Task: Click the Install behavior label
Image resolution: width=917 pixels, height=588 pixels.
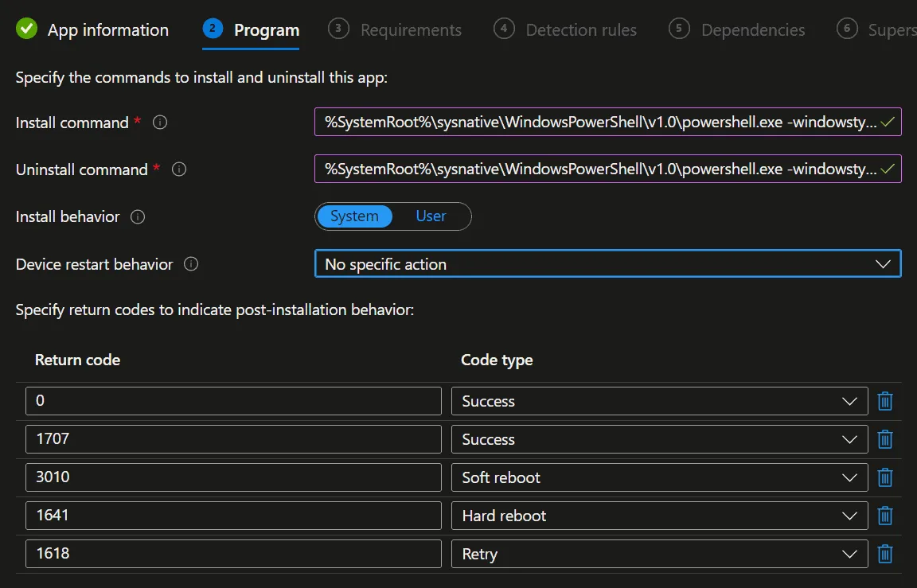Action: (67, 217)
